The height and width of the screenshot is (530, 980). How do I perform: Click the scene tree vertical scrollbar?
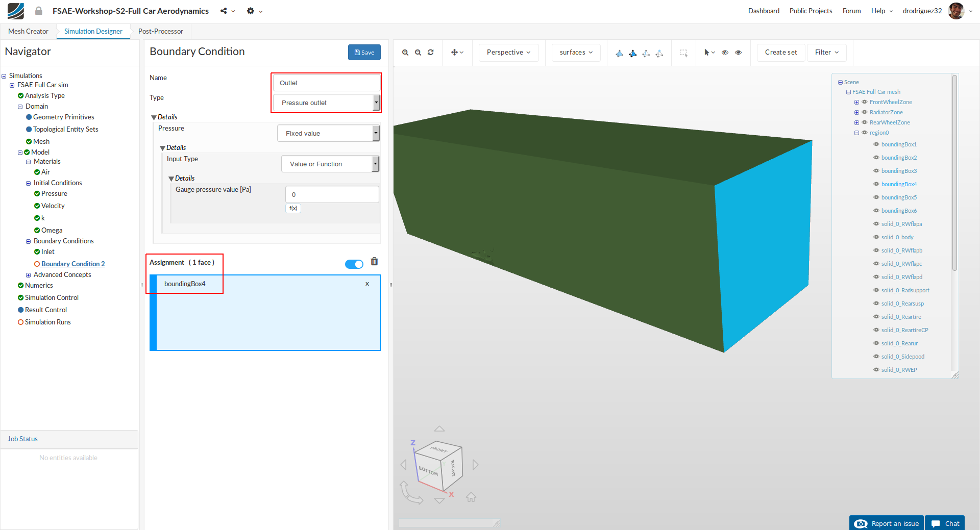[x=954, y=173]
